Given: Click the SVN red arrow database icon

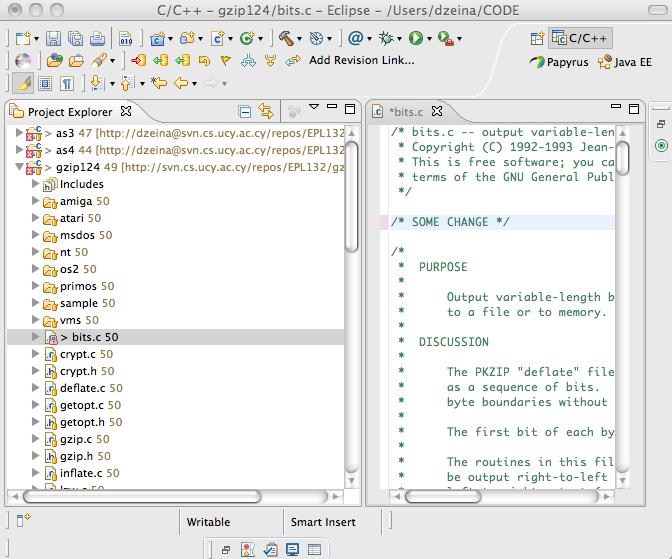Looking at the screenshot, I should [138, 60].
